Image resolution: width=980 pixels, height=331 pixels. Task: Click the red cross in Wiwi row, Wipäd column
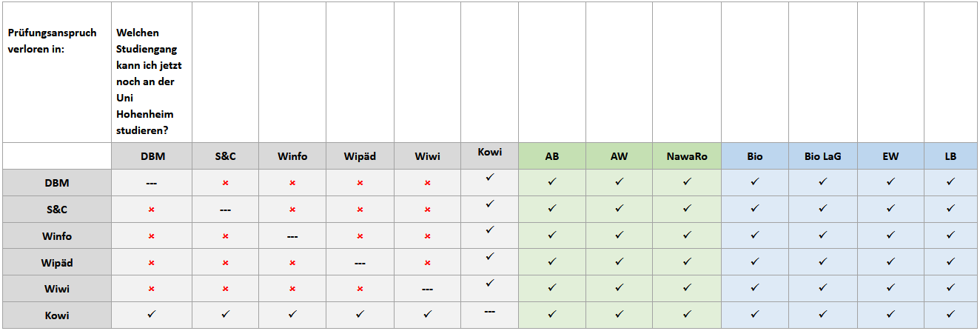pyautogui.click(x=360, y=289)
